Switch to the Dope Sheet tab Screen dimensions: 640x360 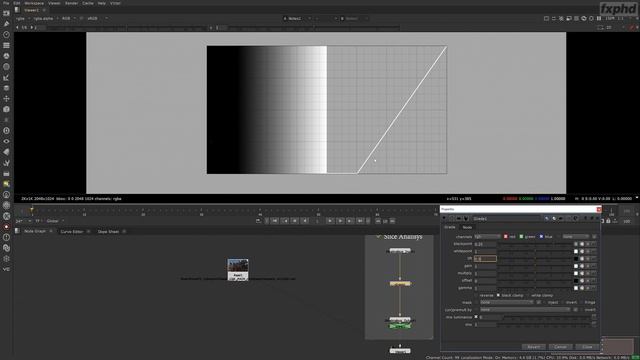click(x=108, y=231)
